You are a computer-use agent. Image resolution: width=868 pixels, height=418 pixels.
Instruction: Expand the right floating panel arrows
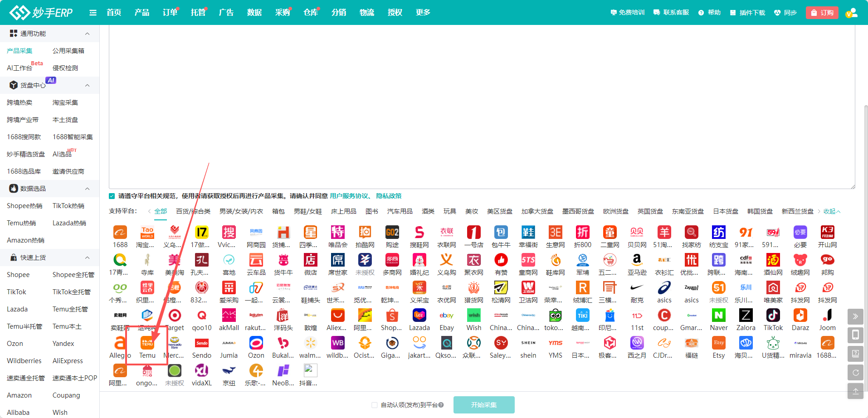(855, 316)
